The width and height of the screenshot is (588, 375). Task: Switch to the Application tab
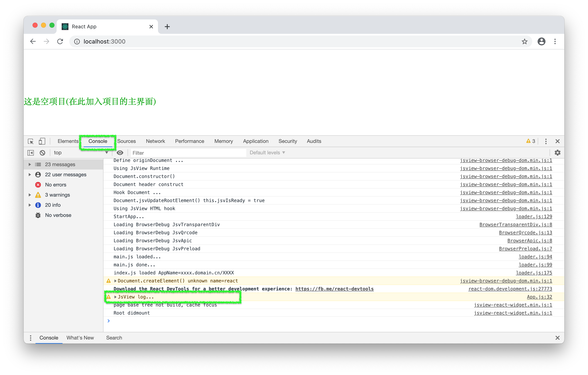pos(255,141)
